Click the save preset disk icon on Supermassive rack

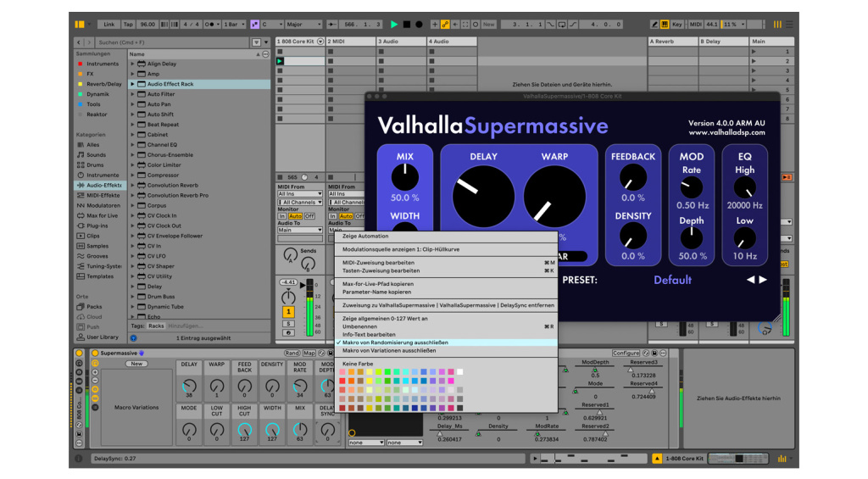coord(331,353)
